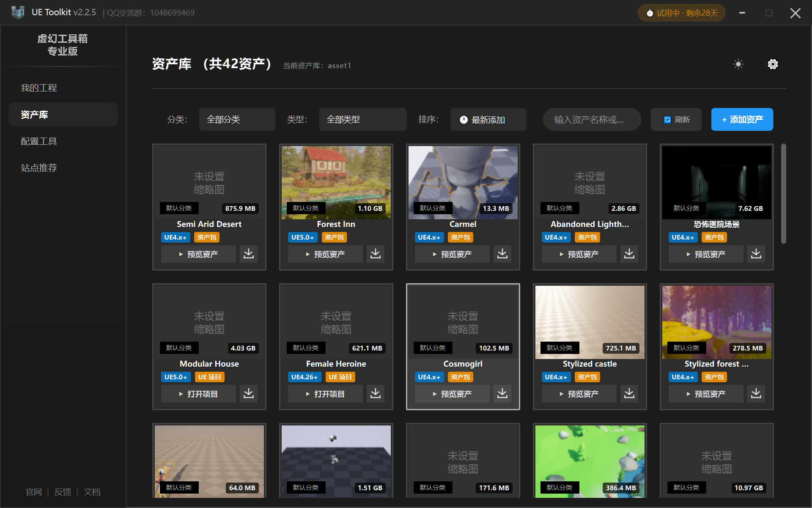Select 配置工具 in the sidebar

point(63,141)
